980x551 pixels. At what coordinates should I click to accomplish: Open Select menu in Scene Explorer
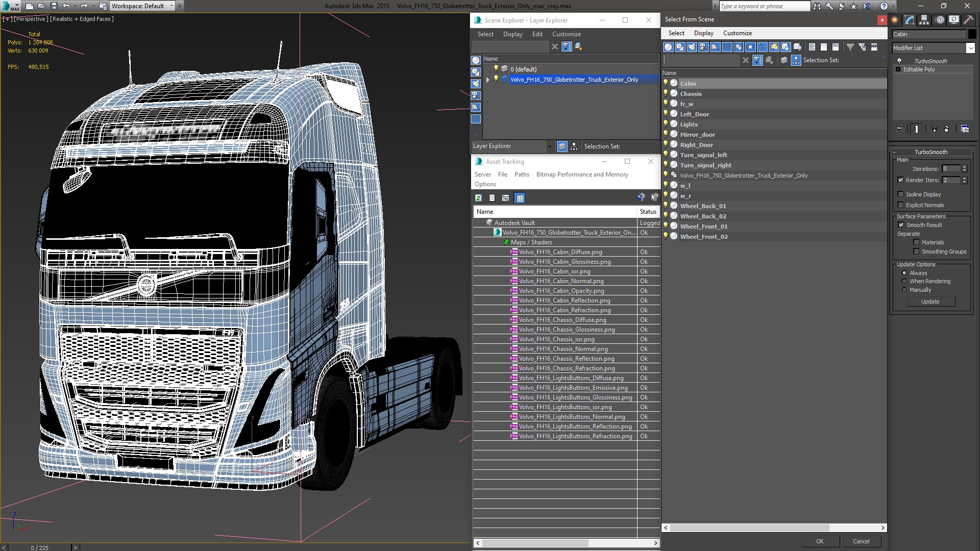tap(485, 34)
